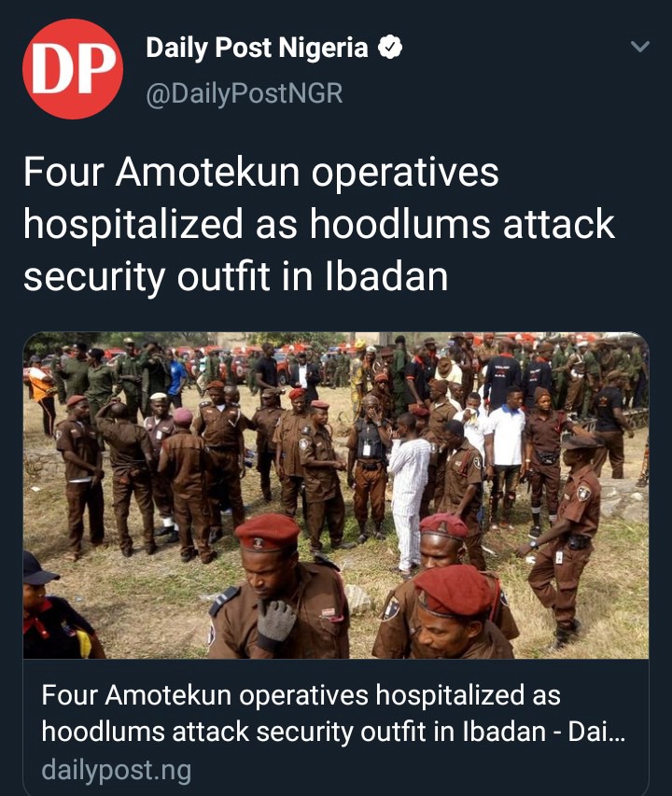Click the word 'Ibadan' in tweet text

tap(386, 276)
